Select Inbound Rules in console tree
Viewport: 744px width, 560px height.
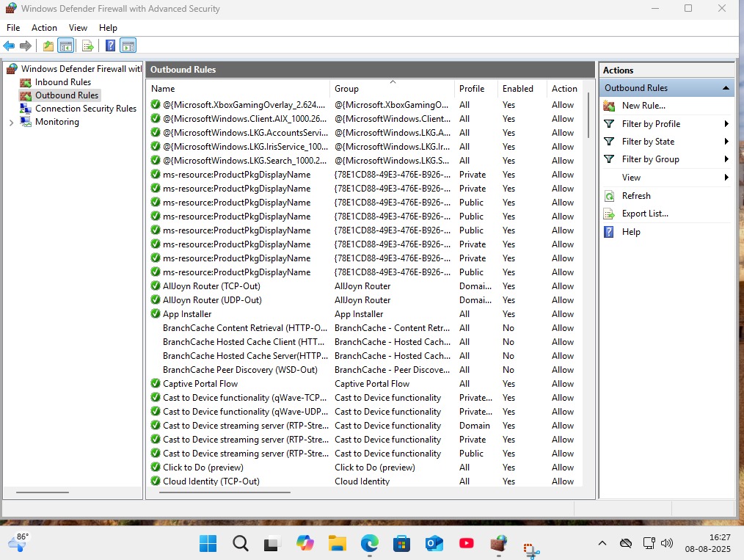click(62, 83)
